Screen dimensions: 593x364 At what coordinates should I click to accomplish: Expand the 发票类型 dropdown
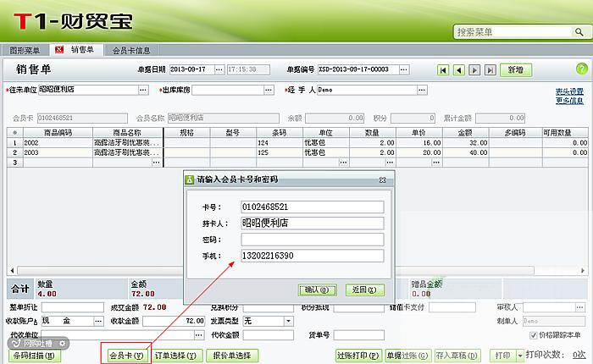pyautogui.click(x=289, y=321)
